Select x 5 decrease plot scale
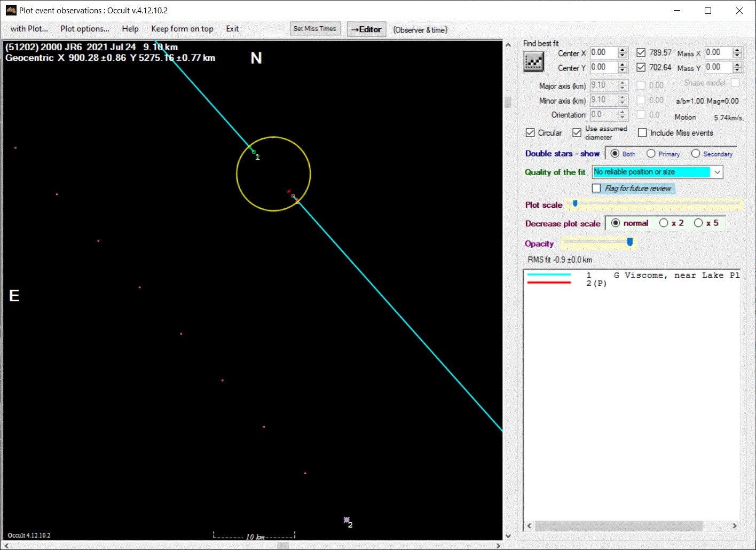This screenshot has height=550, width=756. tap(698, 223)
